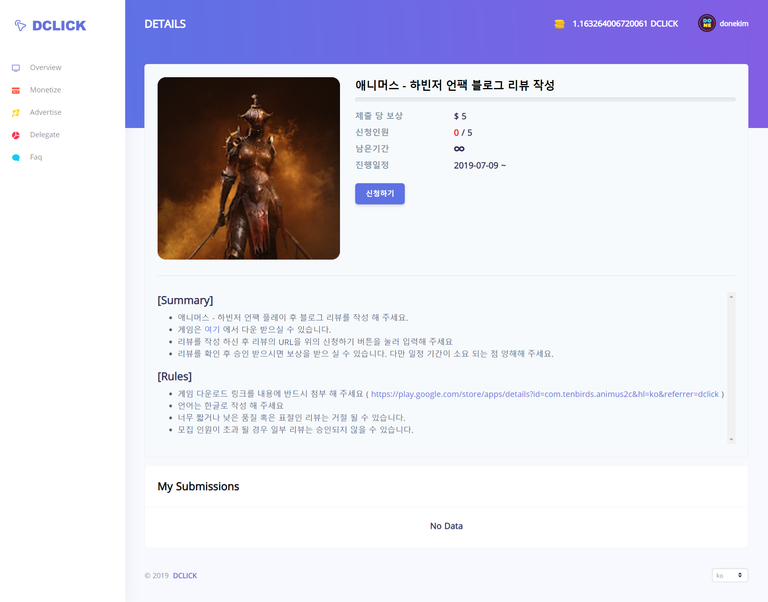Click the 신청인원 label
This screenshot has height=602, width=768.
[372, 132]
